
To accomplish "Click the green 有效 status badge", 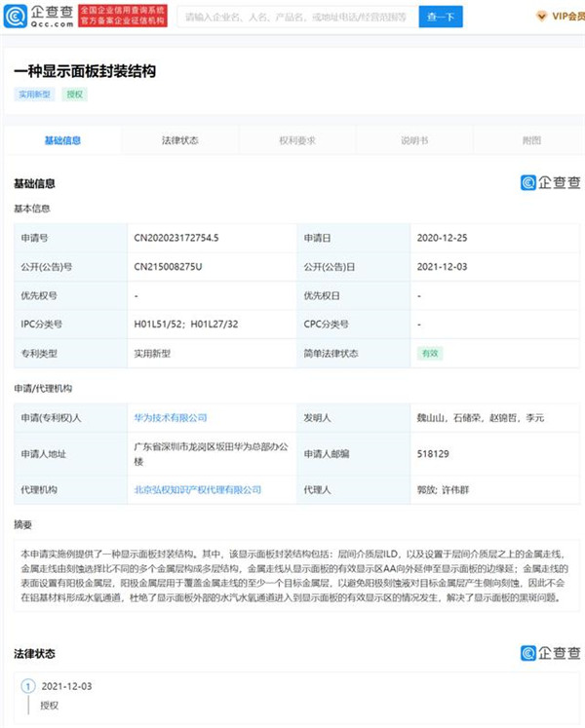I will (428, 353).
